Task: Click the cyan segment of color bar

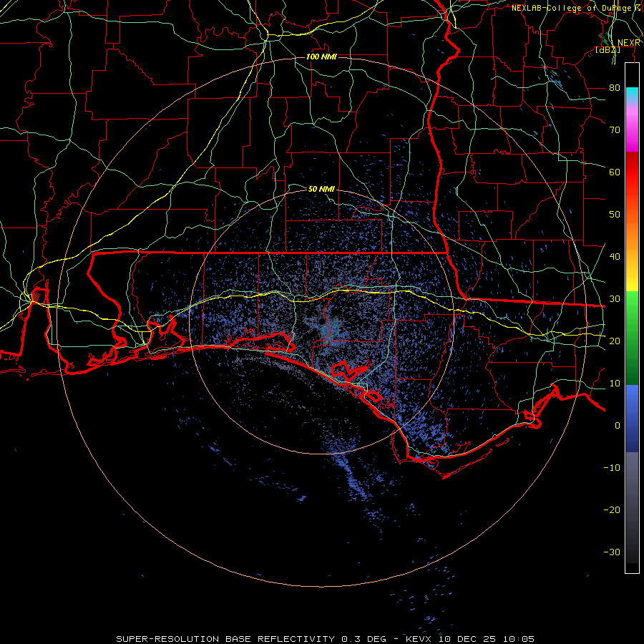Action: coord(632,95)
